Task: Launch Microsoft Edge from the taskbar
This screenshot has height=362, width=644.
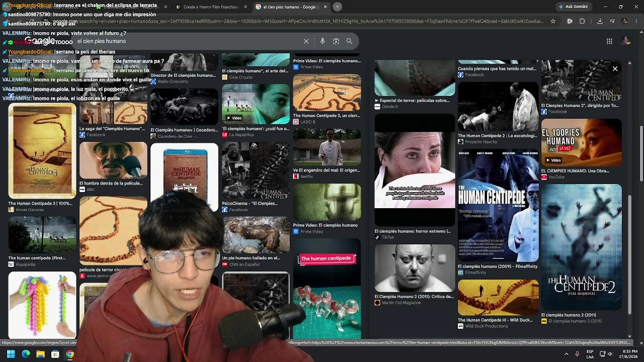Action: (x=26, y=354)
